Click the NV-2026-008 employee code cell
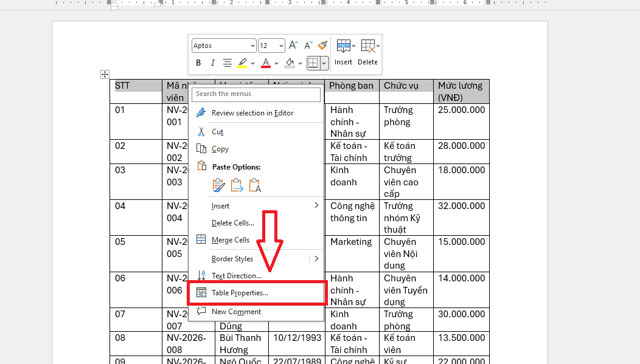 click(188, 343)
